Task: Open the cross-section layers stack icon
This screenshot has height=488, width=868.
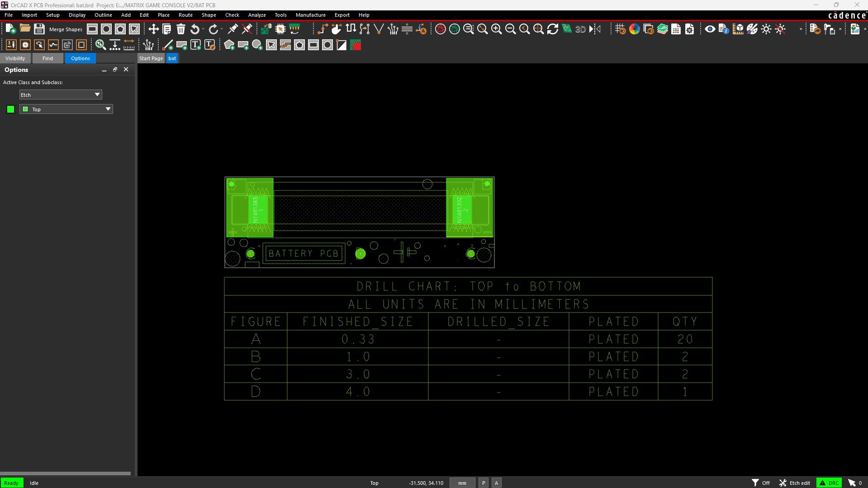Action: [662, 29]
